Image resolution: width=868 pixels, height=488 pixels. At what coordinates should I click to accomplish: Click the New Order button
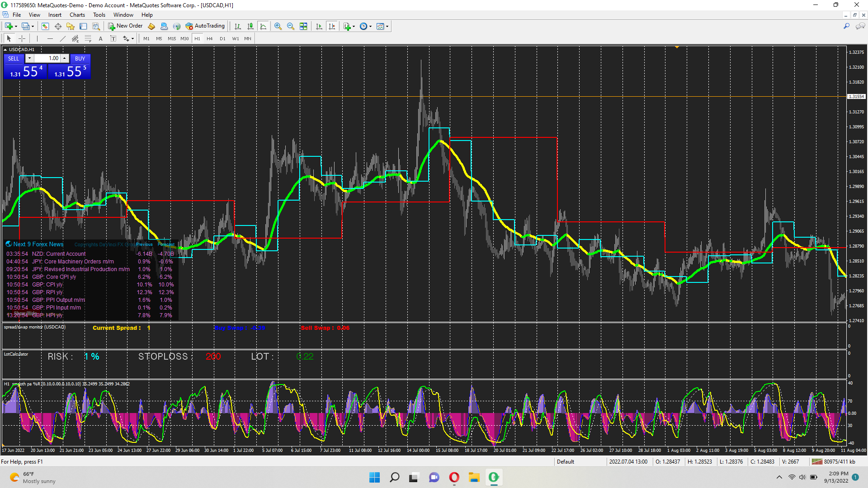125,26
